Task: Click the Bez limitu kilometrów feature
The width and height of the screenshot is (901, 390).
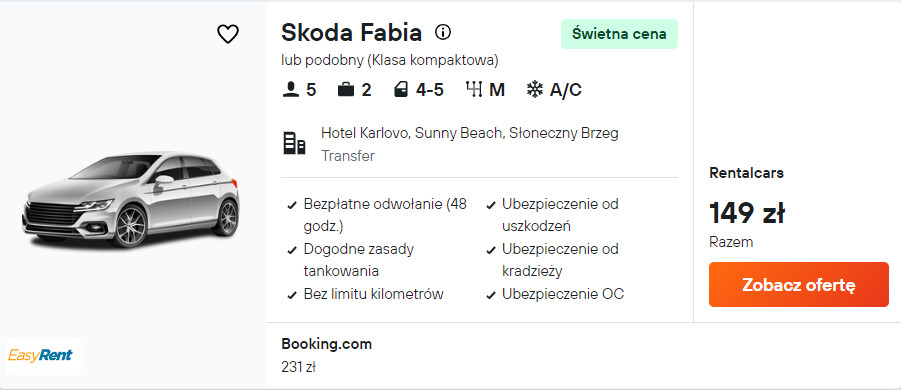Action: tap(365, 295)
